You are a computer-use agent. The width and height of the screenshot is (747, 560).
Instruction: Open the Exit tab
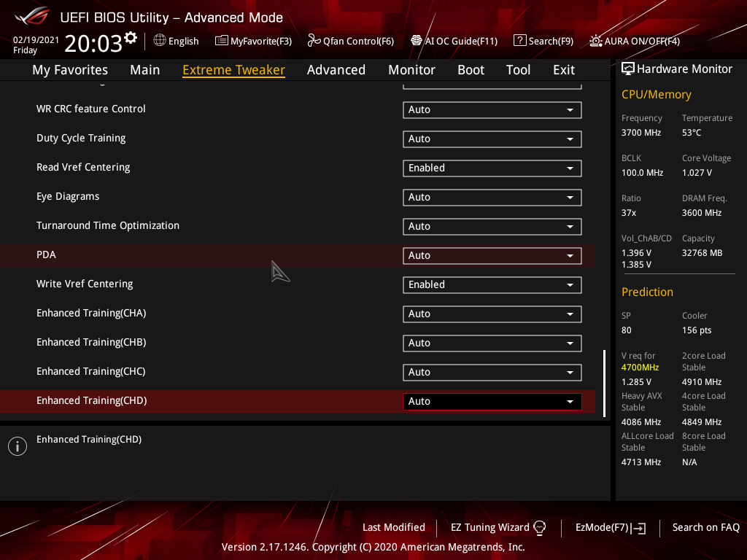pos(564,70)
